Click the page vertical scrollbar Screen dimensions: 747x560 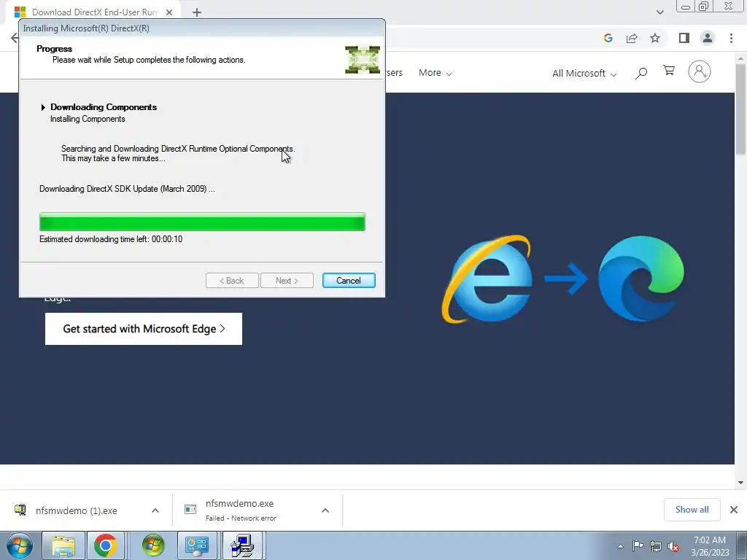tap(741, 109)
